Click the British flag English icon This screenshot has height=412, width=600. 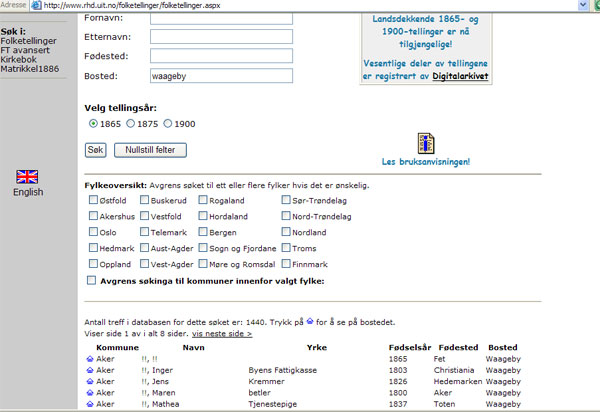(27, 177)
